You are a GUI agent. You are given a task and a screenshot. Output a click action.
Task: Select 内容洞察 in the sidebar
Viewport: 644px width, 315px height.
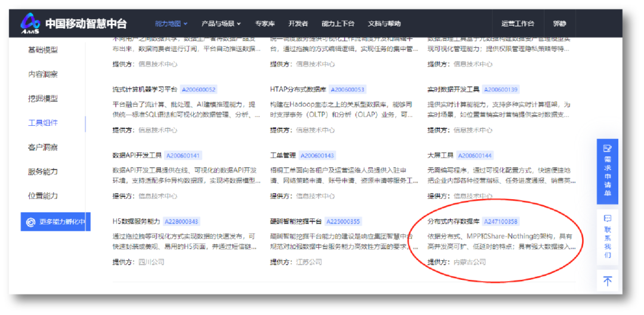(x=43, y=75)
